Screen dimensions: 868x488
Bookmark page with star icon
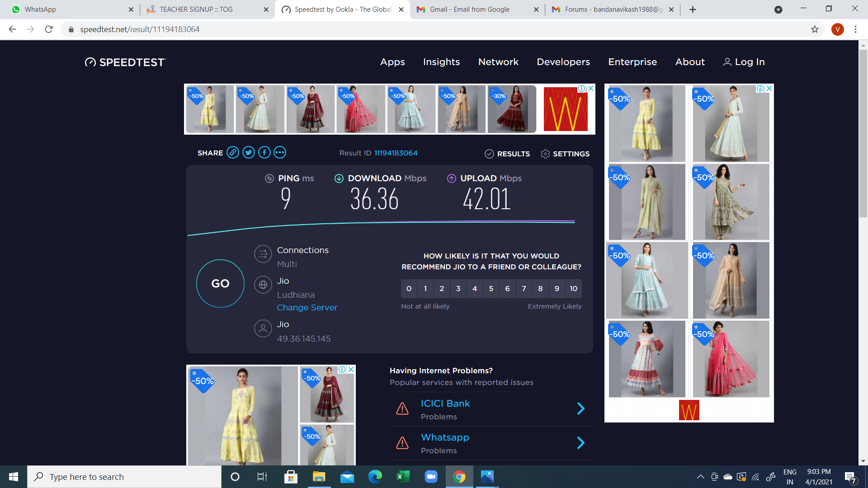(x=815, y=29)
